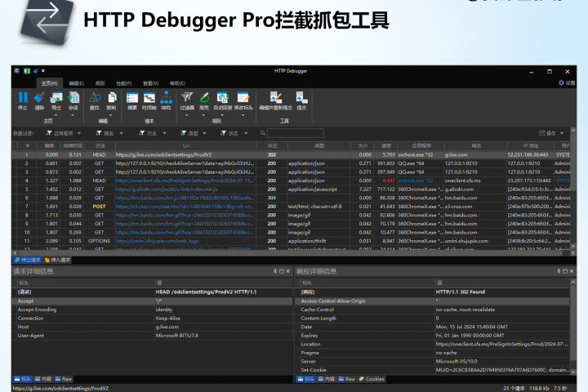
Task: Click the 清除 (Clear) broom icon
Action: click(39, 100)
